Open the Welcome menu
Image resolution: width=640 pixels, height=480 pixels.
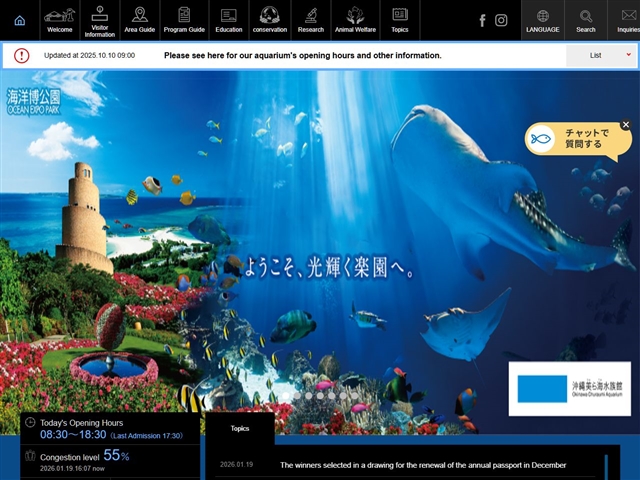(x=60, y=20)
